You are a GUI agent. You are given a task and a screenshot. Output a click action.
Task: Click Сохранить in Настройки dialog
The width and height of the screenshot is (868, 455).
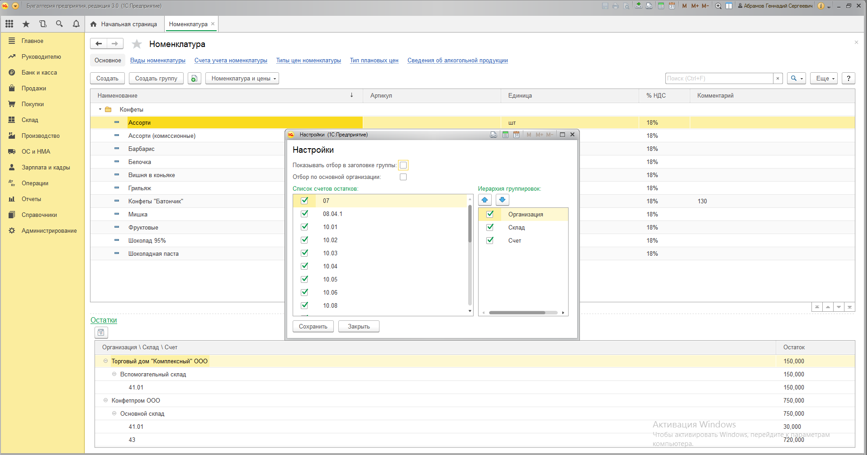pyautogui.click(x=313, y=326)
